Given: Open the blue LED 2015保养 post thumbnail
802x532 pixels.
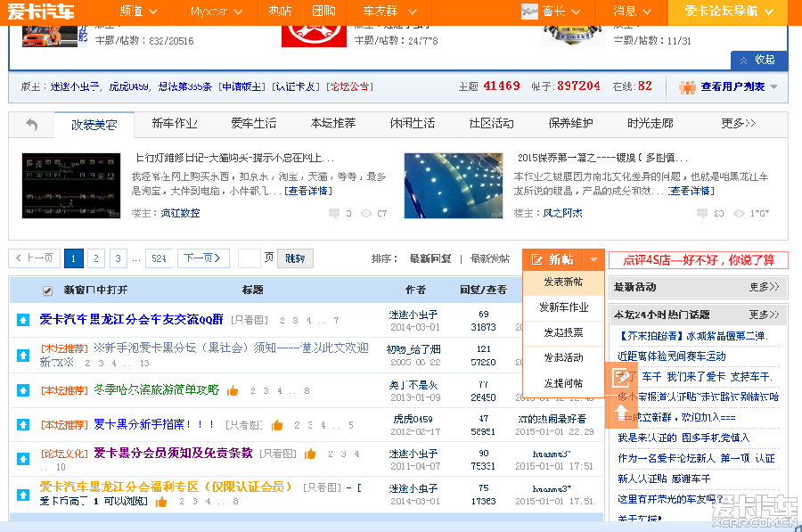Looking at the screenshot, I should 454,185.
